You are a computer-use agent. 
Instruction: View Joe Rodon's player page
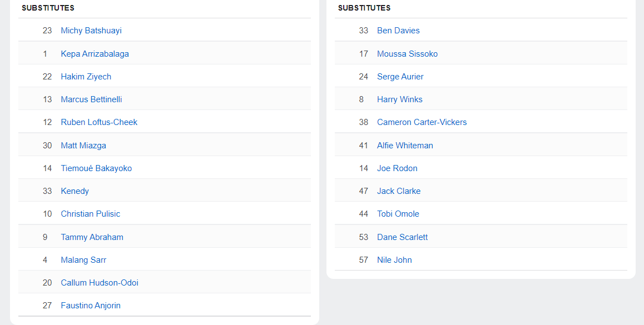397,168
